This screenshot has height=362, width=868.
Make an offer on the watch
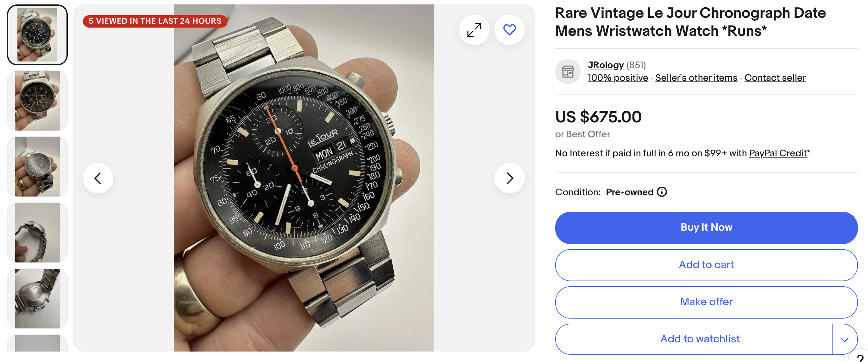[x=706, y=302]
